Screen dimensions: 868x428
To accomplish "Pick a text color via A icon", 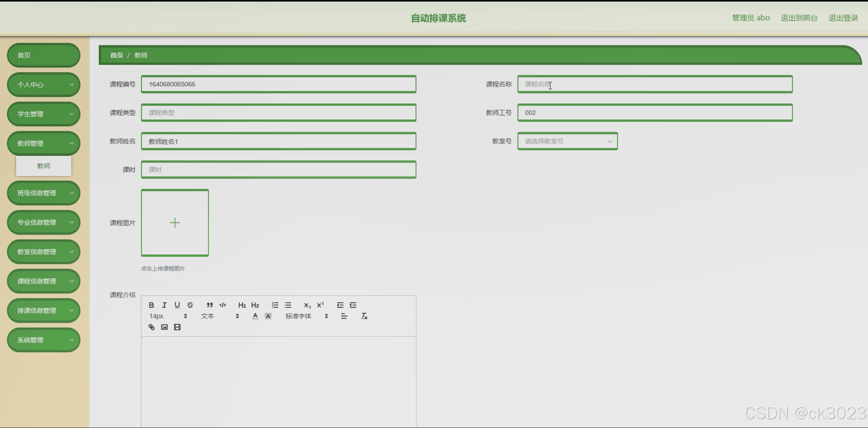I will (x=255, y=316).
